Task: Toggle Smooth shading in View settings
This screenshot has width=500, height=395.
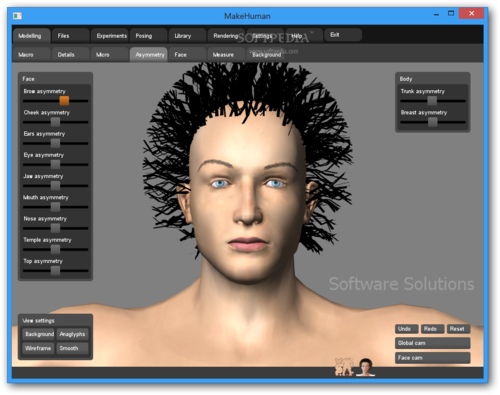Action: click(x=72, y=348)
